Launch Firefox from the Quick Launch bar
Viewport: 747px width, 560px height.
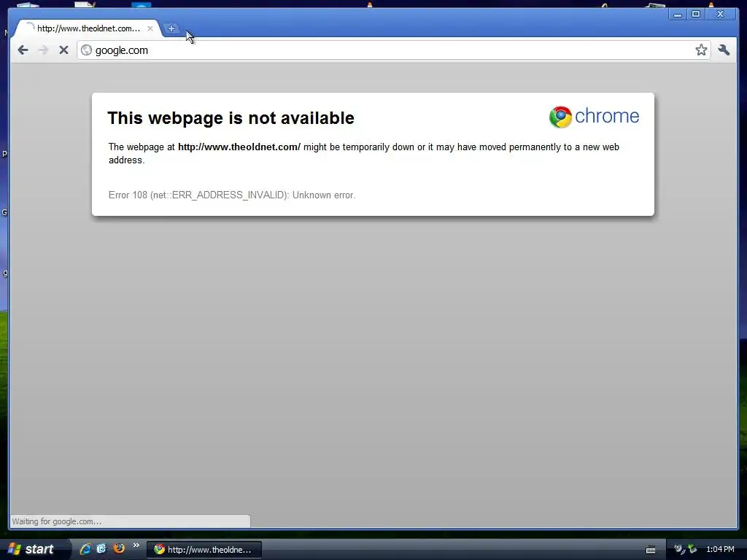click(x=119, y=548)
